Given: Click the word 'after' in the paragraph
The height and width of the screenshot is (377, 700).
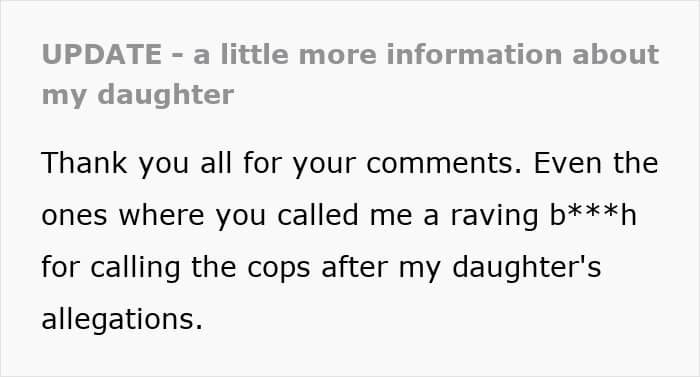Looking at the screenshot, I should [x=354, y=268].
